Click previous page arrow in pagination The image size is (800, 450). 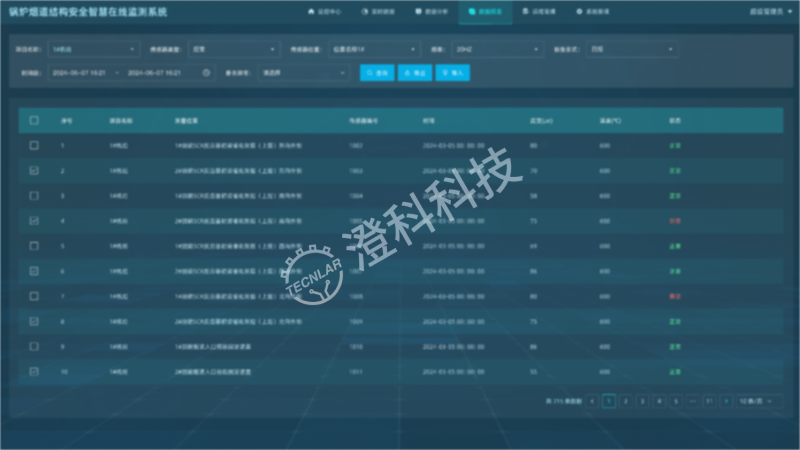point(592,400)
